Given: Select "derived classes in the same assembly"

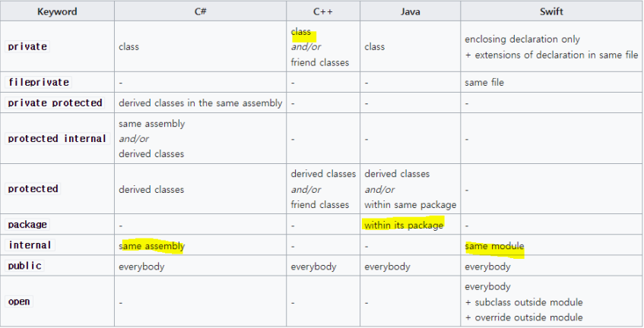Looking at the screenshot, I should click(x=201, y=103).
